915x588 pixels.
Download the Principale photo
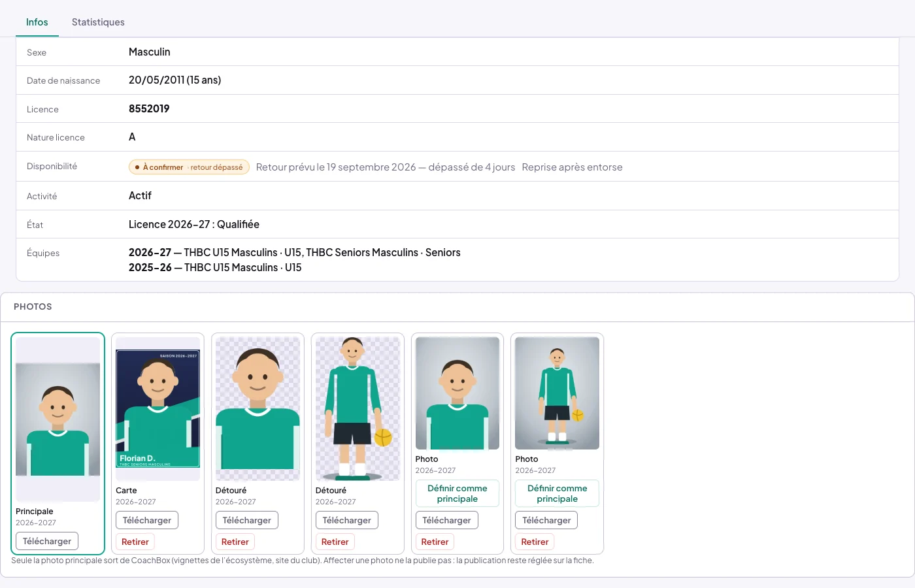click(x=47, y=541)
